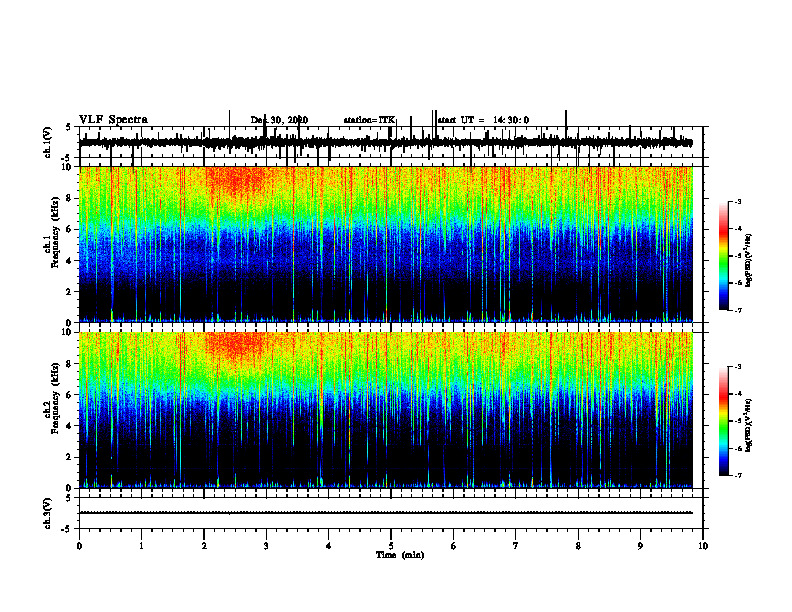
Task: Click the ch.2 colorbar log(PSD) label
Action: pos(749,425)
